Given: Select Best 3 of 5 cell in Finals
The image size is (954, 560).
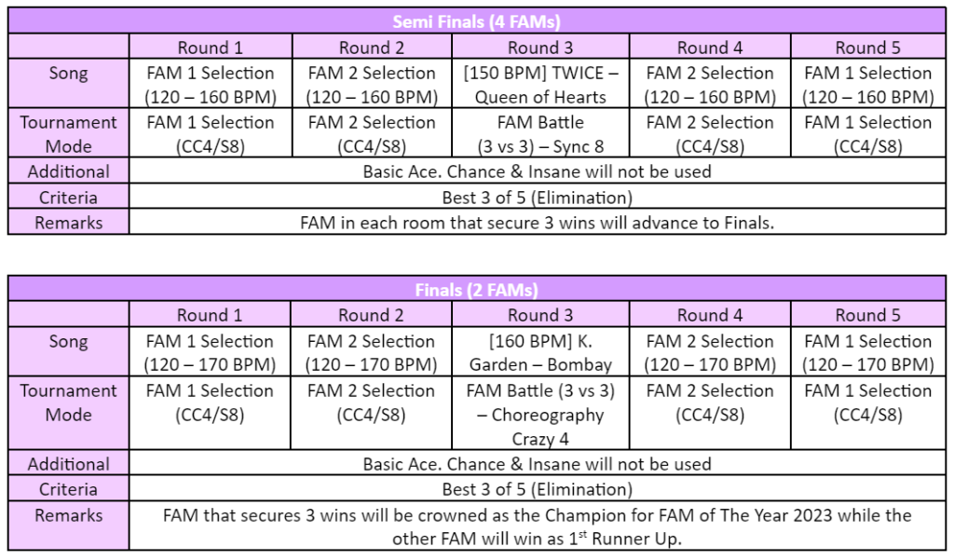Looking at the screenshot, I should (x=536, y=489).
